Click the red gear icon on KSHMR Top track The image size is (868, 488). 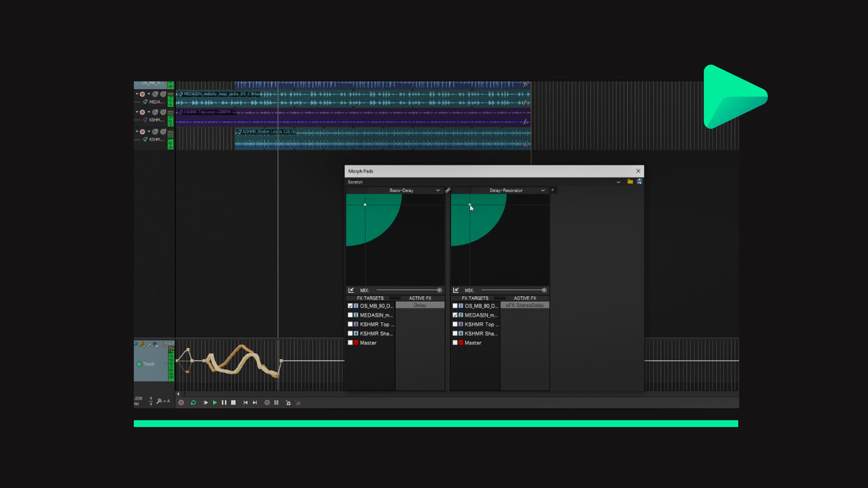[x=142, y=112]
